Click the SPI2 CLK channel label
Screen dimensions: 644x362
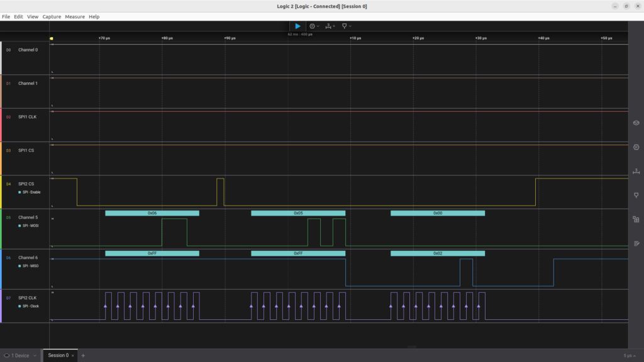pos(28,298)
